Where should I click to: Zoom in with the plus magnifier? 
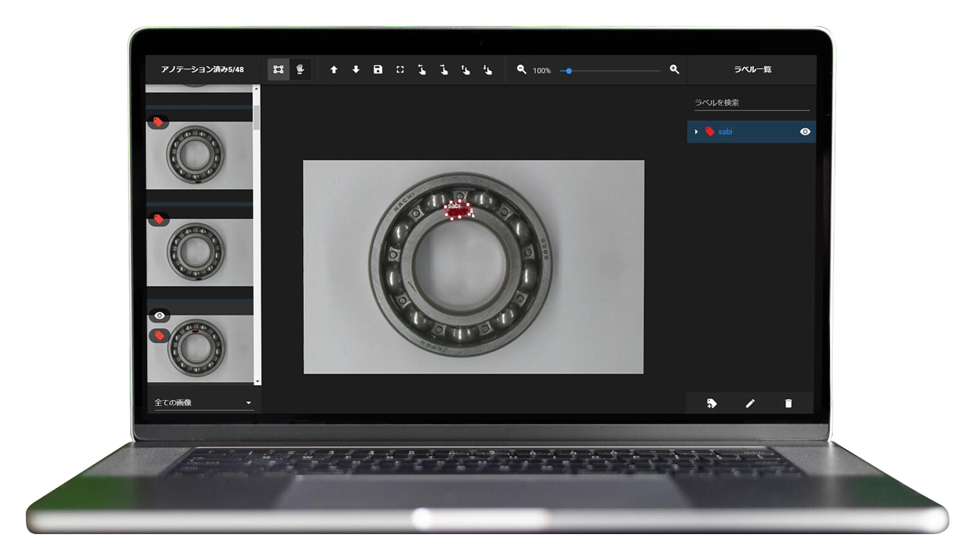click(x=674, y=69)
